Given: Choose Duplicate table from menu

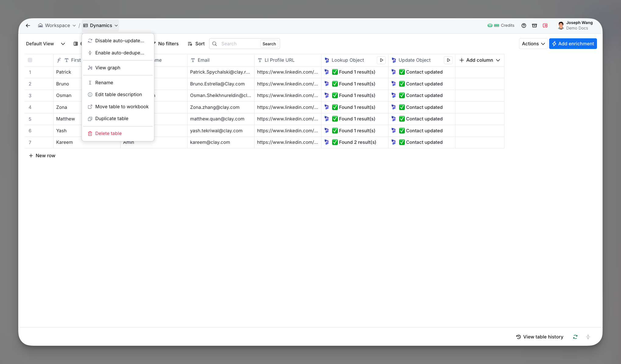Looking at the screenshot, I should [111, 119].
